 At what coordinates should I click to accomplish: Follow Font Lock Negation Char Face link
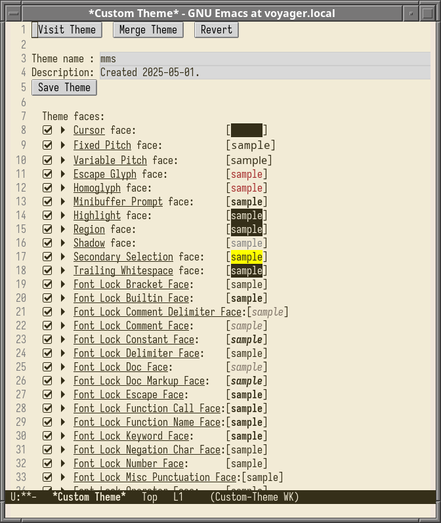(147, 450)
